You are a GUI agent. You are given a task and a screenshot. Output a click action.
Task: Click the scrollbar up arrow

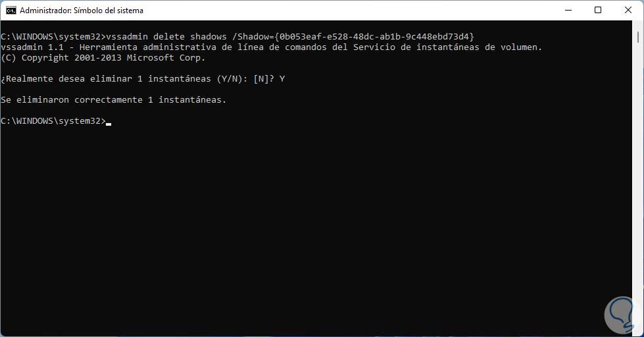pyautogui.click(x=639, y=26)
